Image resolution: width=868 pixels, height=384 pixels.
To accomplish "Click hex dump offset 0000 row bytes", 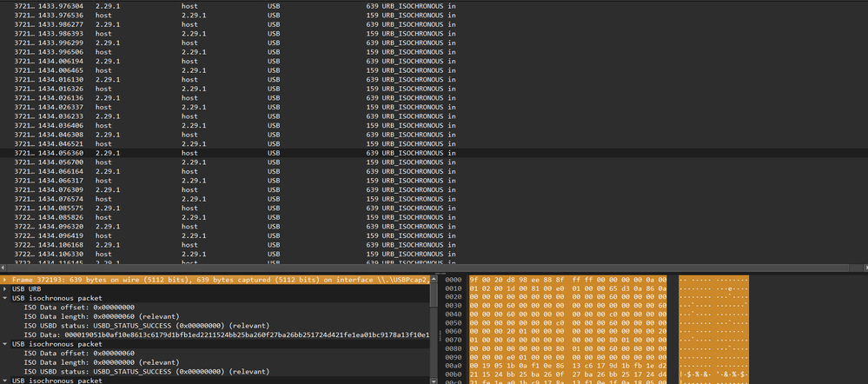I will point(567,280).
